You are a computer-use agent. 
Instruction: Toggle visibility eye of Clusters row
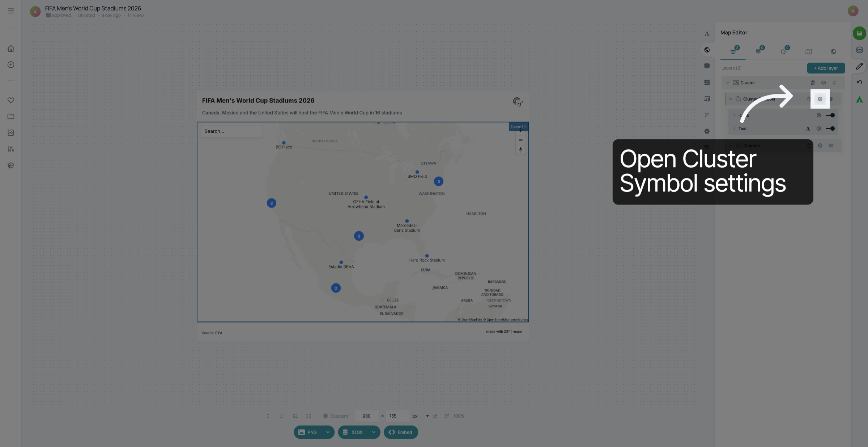coord(831,146)
